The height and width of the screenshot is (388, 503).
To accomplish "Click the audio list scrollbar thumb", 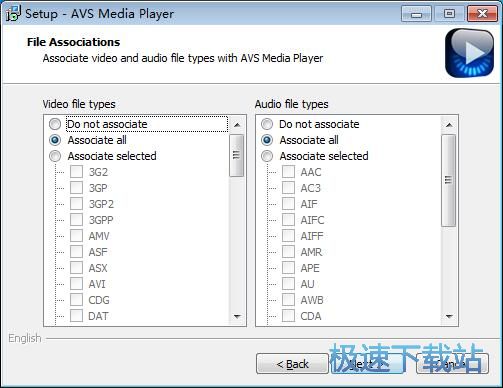I will (449, 180).
